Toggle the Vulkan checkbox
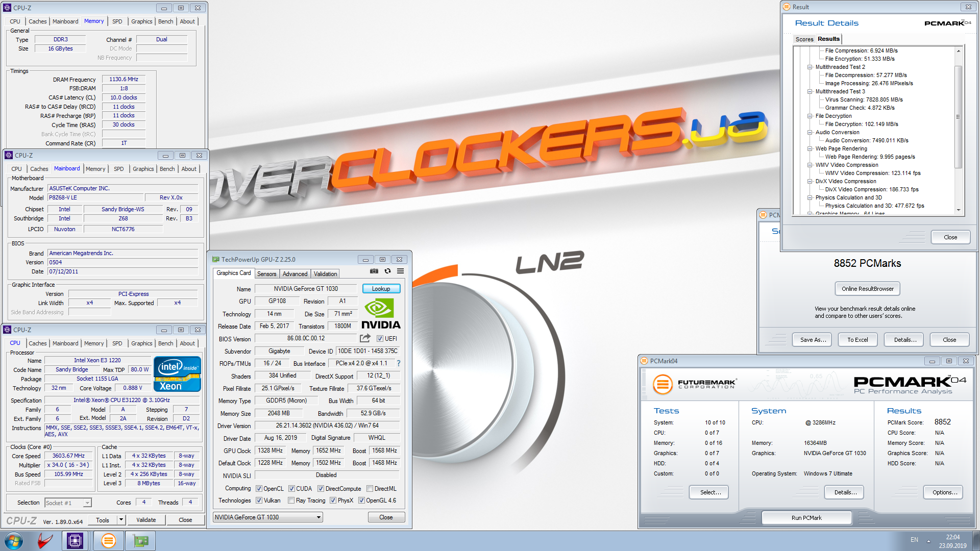 click(259, 500)
